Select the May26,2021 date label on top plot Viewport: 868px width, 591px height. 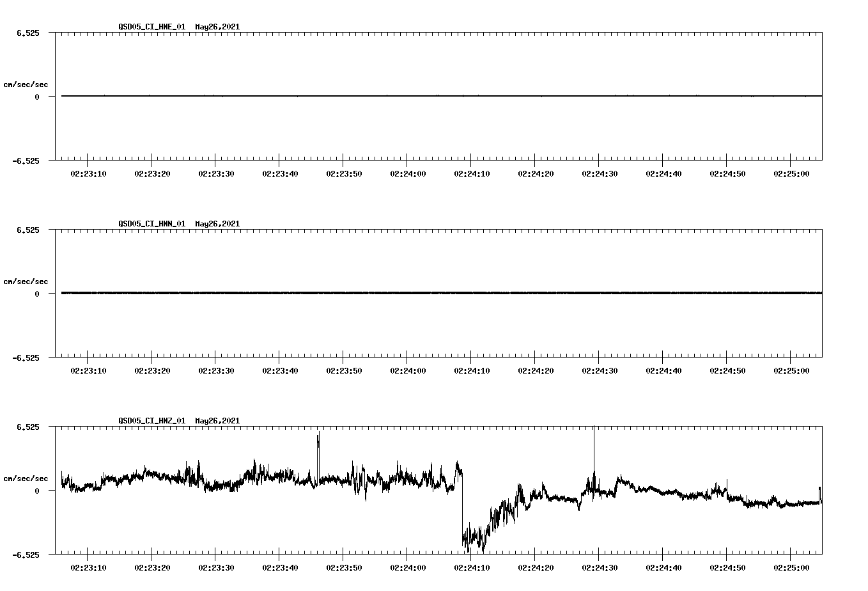pos(216,28)
